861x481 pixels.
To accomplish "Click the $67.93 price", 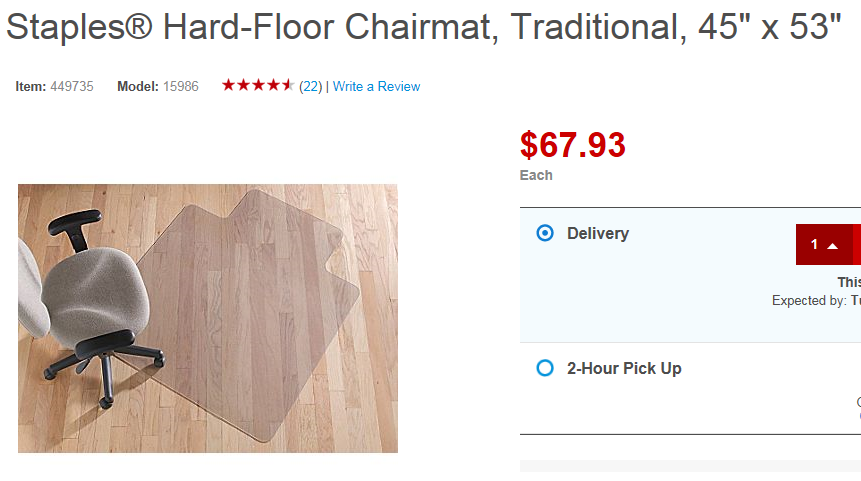I will coord(573,146).
